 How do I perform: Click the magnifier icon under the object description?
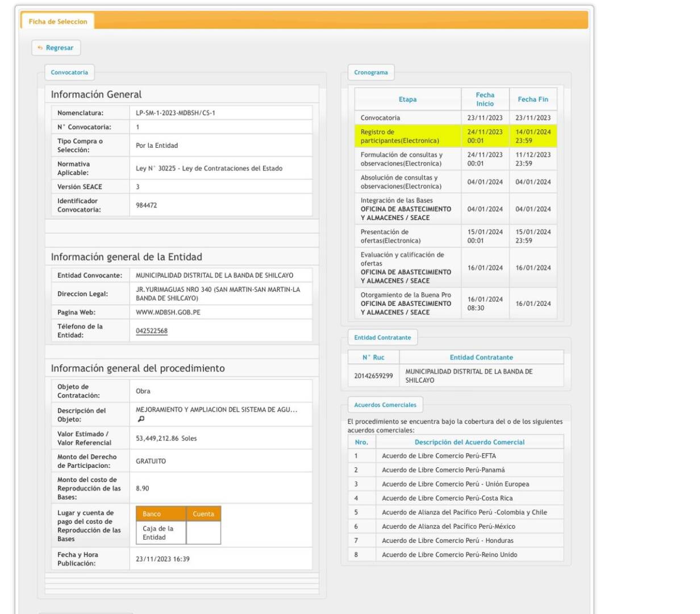(x=141, y=419)
